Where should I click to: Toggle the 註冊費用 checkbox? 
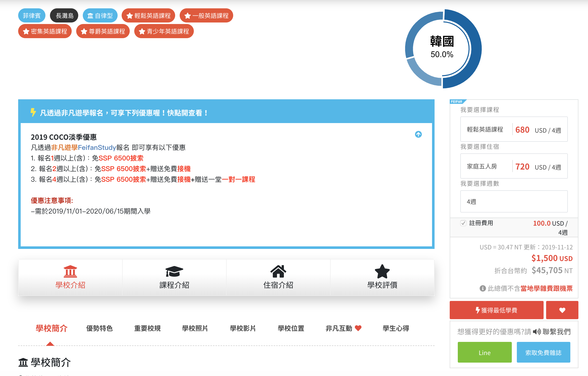463,223
